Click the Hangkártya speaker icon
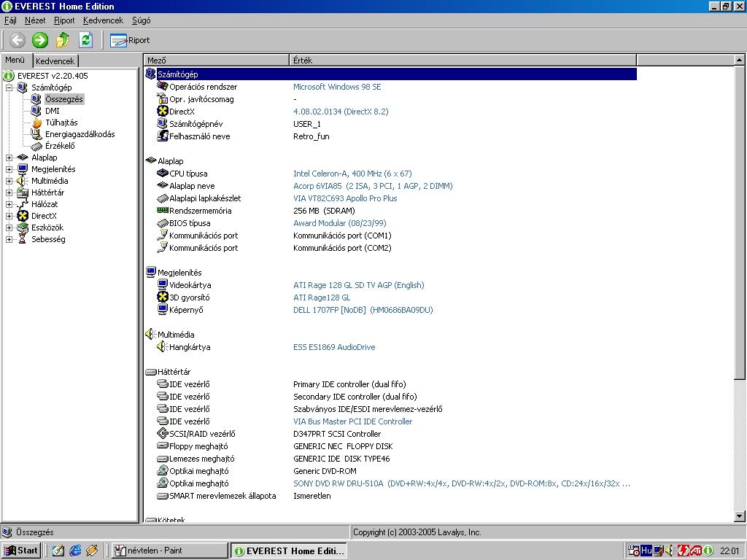 tap(163, 346)
